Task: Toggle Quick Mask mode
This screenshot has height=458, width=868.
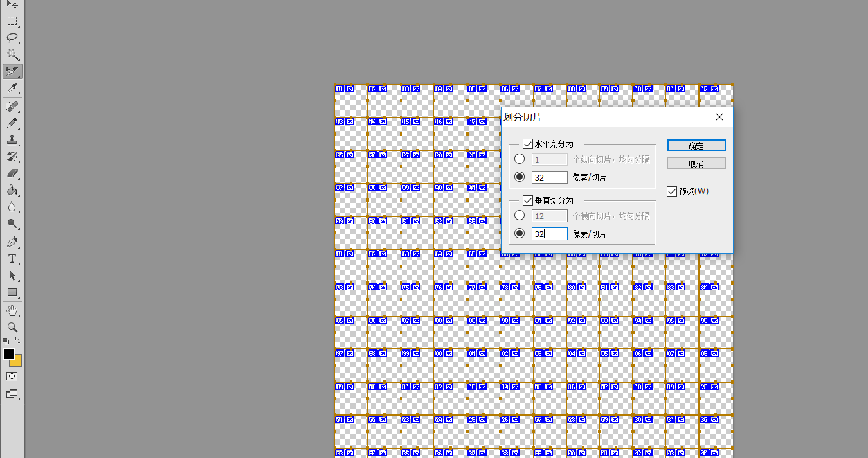Action: tap(12, 376)
